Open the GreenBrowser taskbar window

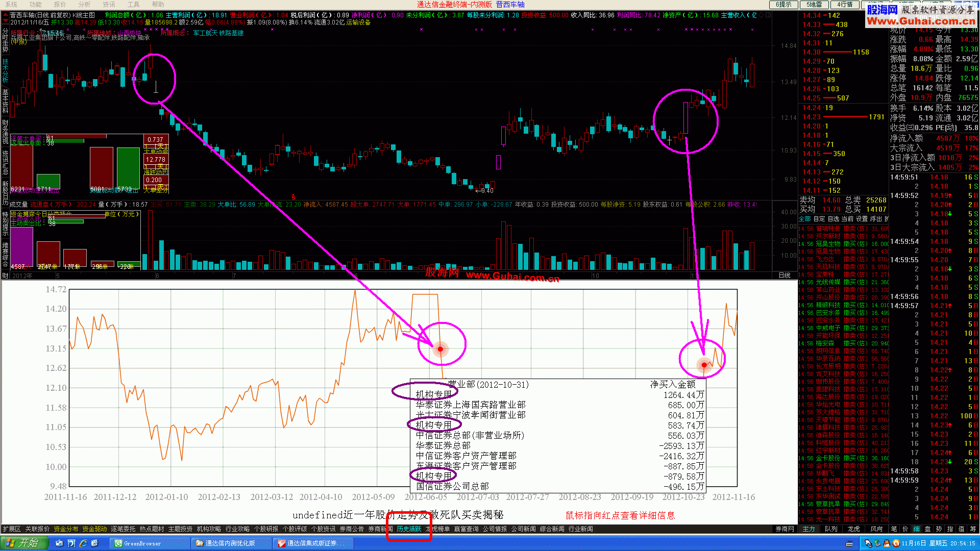click(150, 543)
